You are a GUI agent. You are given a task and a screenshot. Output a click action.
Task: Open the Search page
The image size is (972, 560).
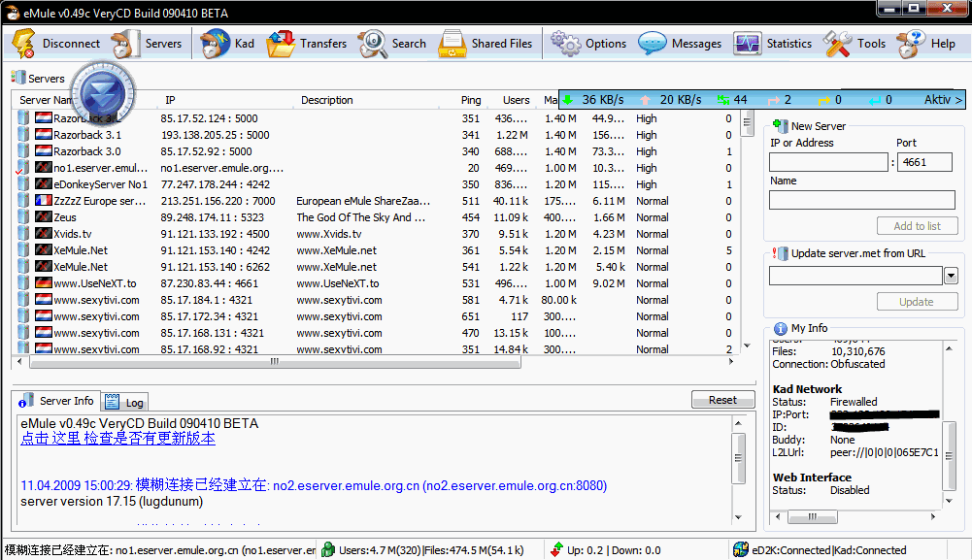392,44
